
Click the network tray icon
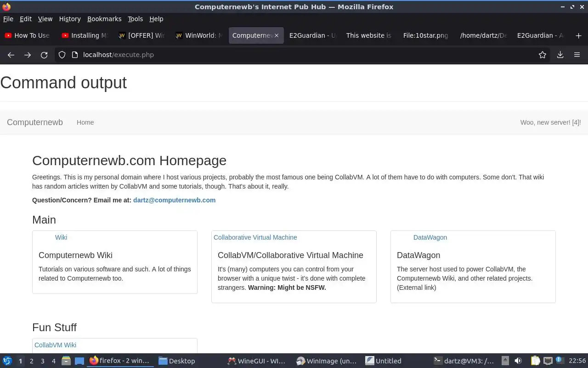pyautogui.click(x=548, y=361)
